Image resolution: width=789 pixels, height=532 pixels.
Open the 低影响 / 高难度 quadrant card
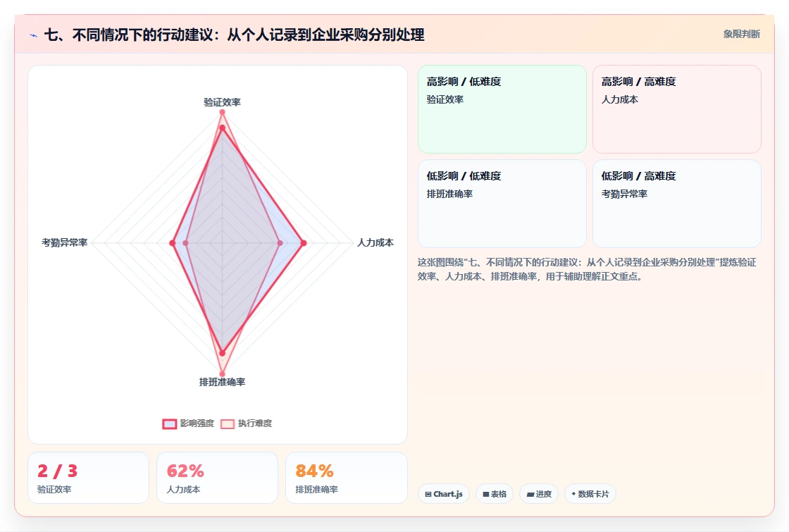(677, 204)
